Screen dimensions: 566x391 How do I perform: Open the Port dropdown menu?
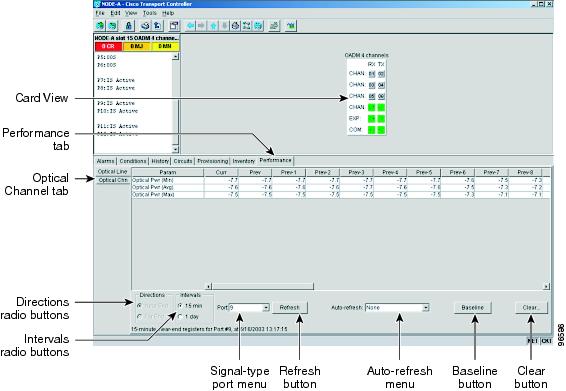266,308
